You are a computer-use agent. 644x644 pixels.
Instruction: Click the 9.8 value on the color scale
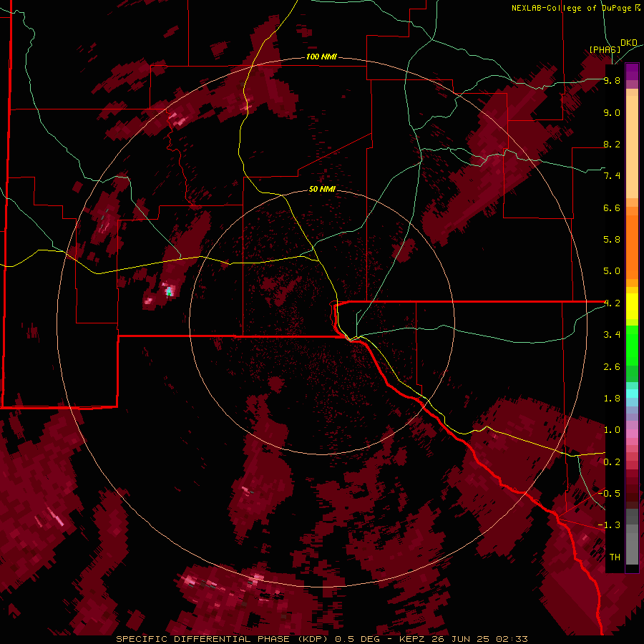[x=612, y=80]
